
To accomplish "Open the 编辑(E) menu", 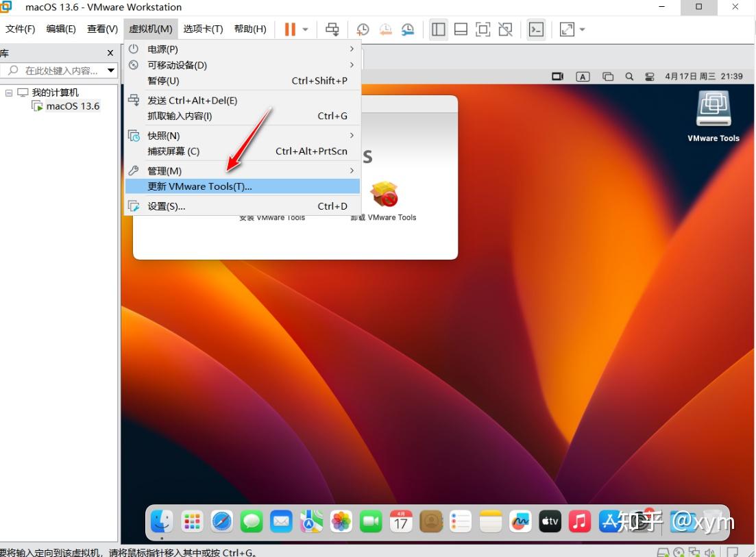I will (61, 29).
